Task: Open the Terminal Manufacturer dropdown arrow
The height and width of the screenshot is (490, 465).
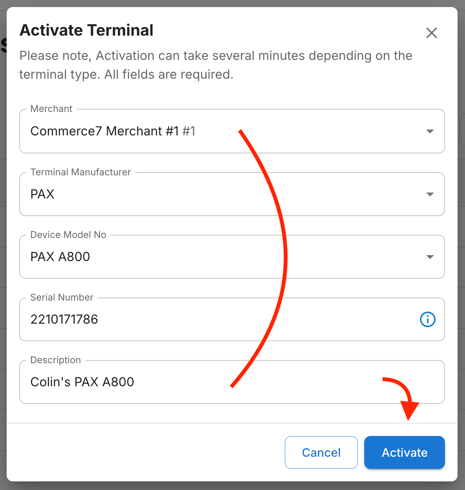Action: click(x=430, y=194)
